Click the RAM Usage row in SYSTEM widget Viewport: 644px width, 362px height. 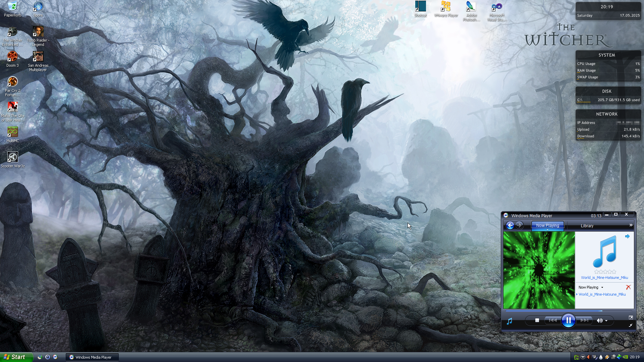608,70
